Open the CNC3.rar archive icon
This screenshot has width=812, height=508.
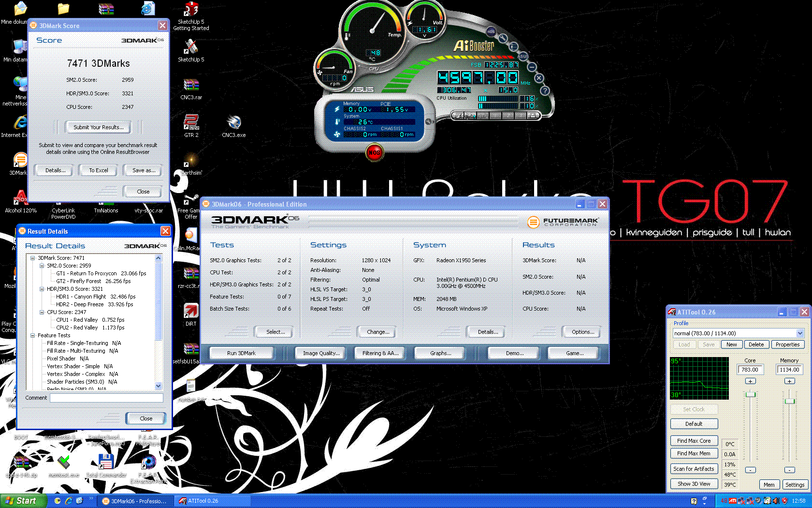coord(191,89)
